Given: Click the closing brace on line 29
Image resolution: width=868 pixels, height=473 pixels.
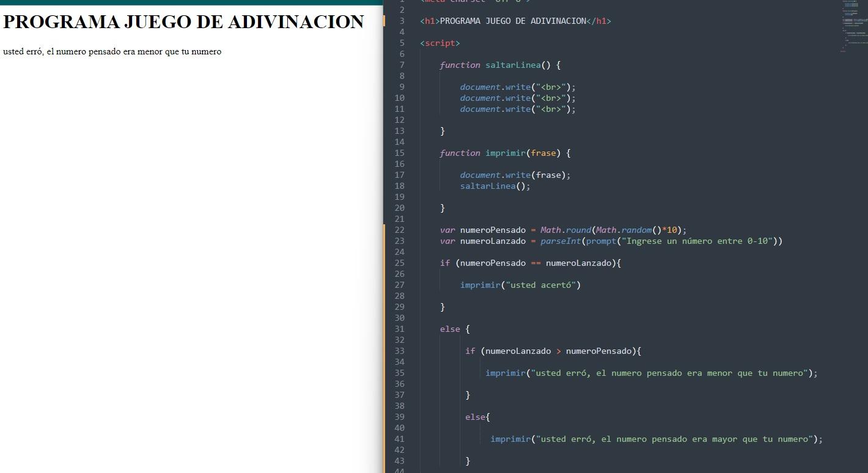Looking at the screenshot, I should (x=443, y=307).
